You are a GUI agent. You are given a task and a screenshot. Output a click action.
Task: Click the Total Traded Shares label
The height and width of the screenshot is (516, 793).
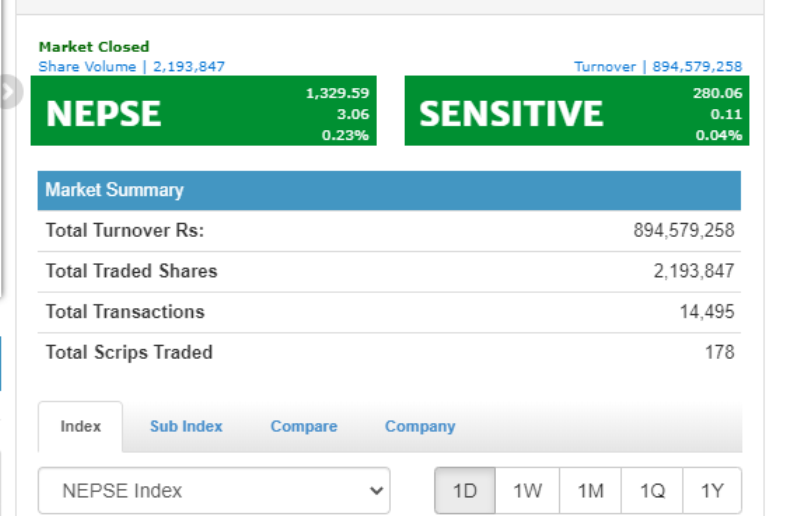[x=131, y=271]
